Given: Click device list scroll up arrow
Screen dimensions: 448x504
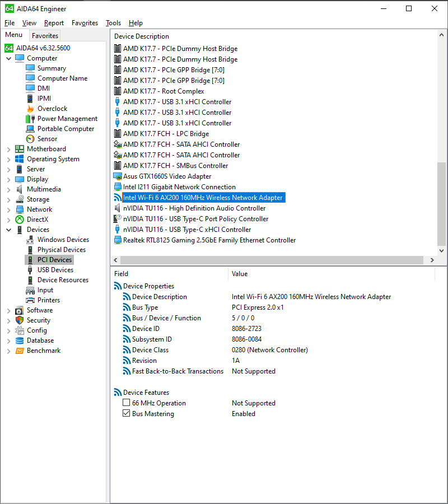Looking at the screenshot, I should click(x=441, y=35).
